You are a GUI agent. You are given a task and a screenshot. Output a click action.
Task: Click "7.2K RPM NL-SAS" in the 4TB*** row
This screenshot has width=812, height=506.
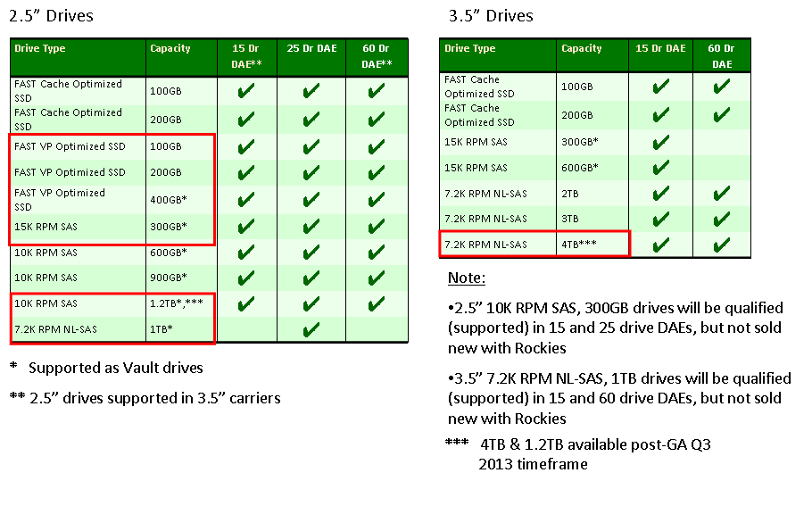click(x=485, y=245)
